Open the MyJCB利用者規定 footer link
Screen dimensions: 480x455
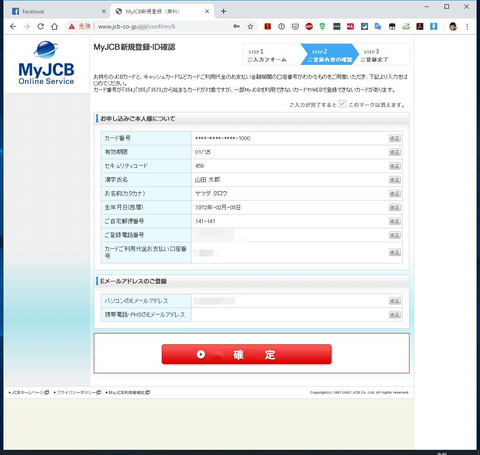pyautogui.click(x=128, y=392)
